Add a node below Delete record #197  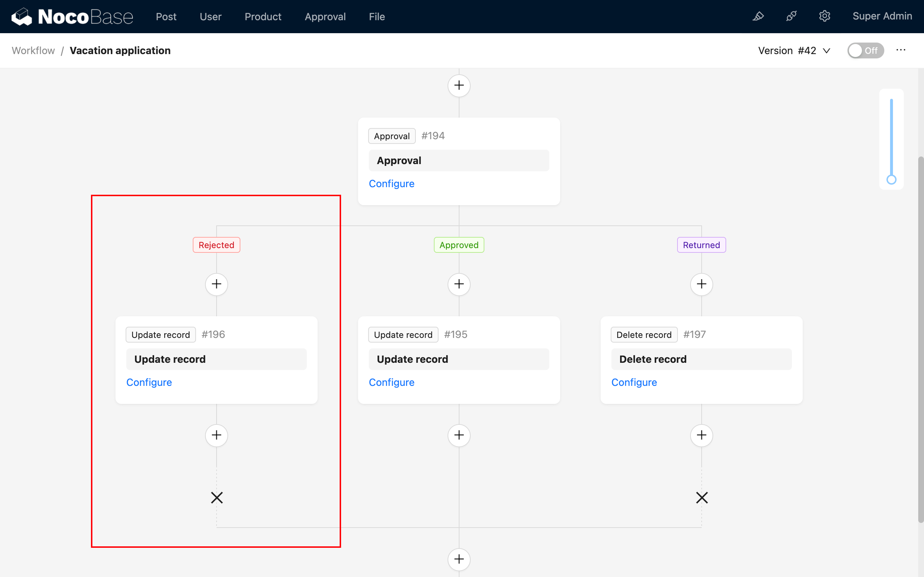click(701, 435)
